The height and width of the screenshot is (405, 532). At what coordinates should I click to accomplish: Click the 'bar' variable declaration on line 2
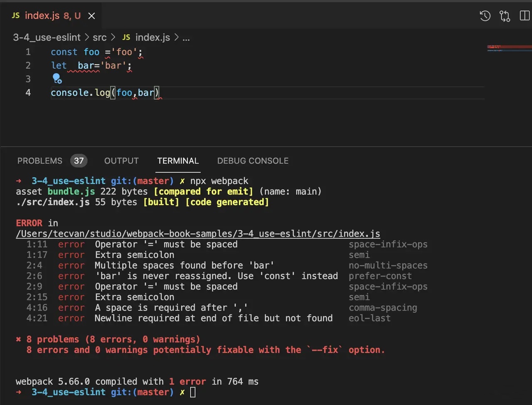(86, 65)
